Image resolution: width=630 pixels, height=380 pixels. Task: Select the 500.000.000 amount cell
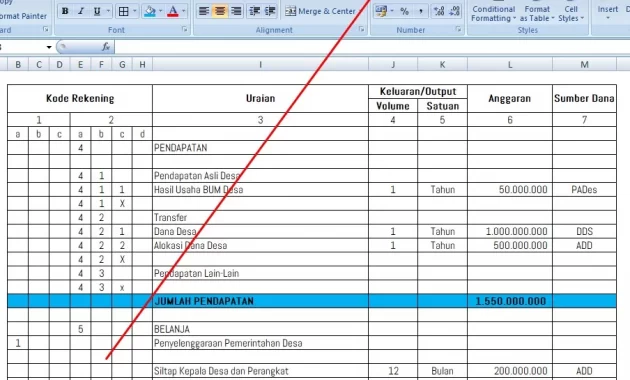(x=510, y=245)
